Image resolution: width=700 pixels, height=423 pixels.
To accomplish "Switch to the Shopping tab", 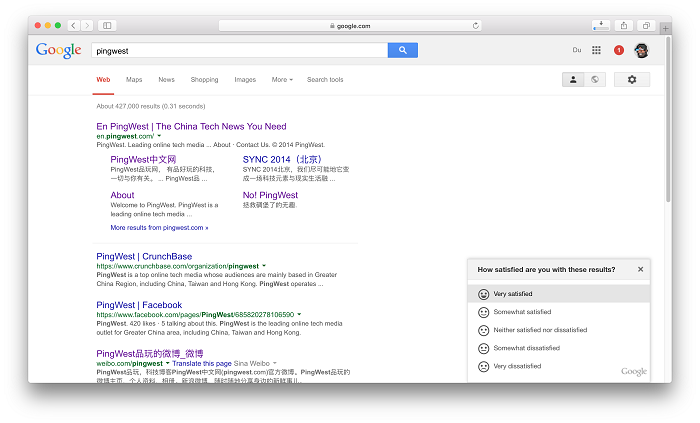I will pos(204,79).
